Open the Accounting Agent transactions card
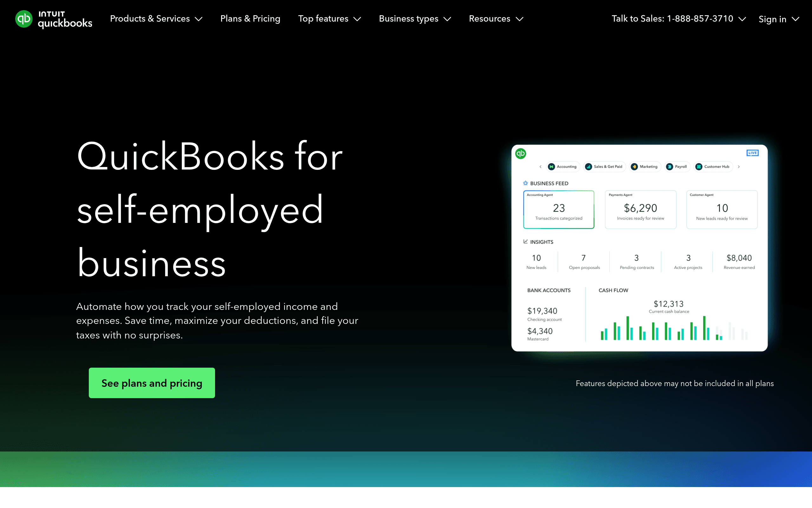Viewport: 812px width, 508px height. coord(559,210)
